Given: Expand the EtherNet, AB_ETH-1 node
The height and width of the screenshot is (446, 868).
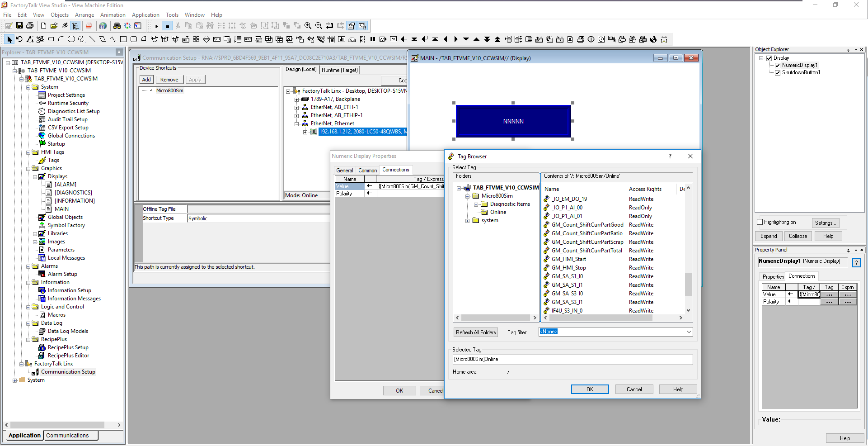Looking at the screenshot, I should pos(296,108).
